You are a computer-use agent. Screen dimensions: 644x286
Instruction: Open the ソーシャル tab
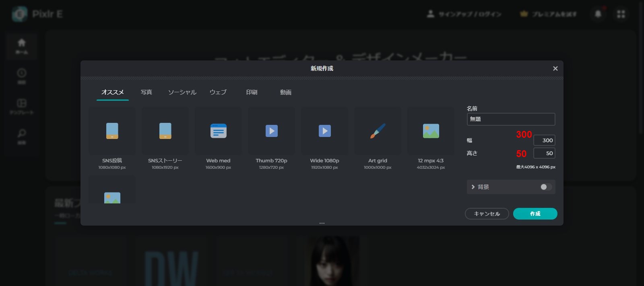click(x=182, y=92)
